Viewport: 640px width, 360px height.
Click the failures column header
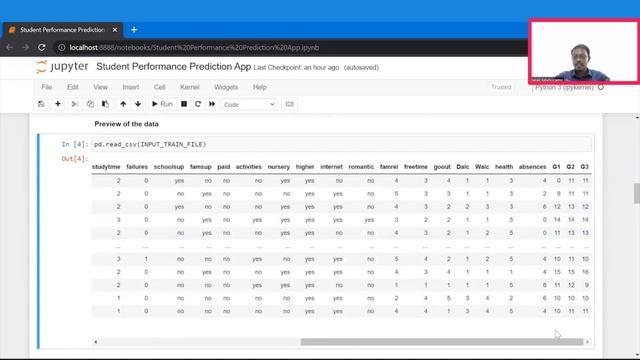pos(137,167)
